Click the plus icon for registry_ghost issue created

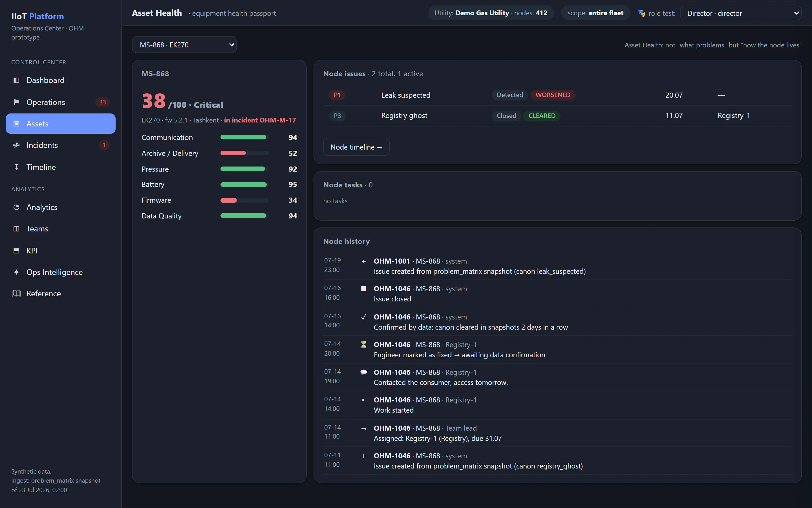[x=363, y=456]
